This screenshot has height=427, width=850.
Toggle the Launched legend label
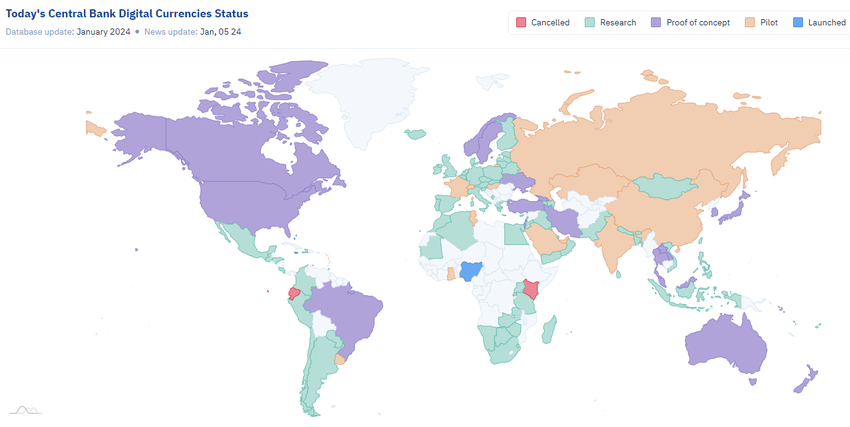click(x=826, y=22)
